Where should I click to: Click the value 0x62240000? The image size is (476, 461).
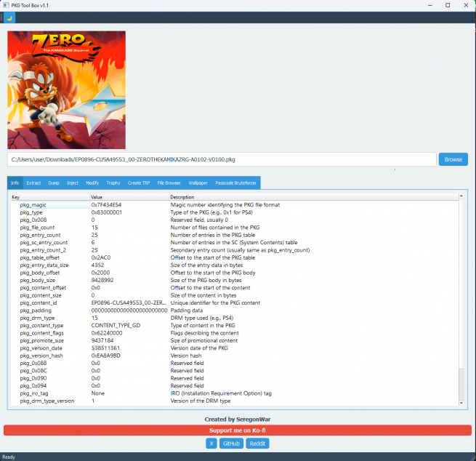(x=107, y=333)
